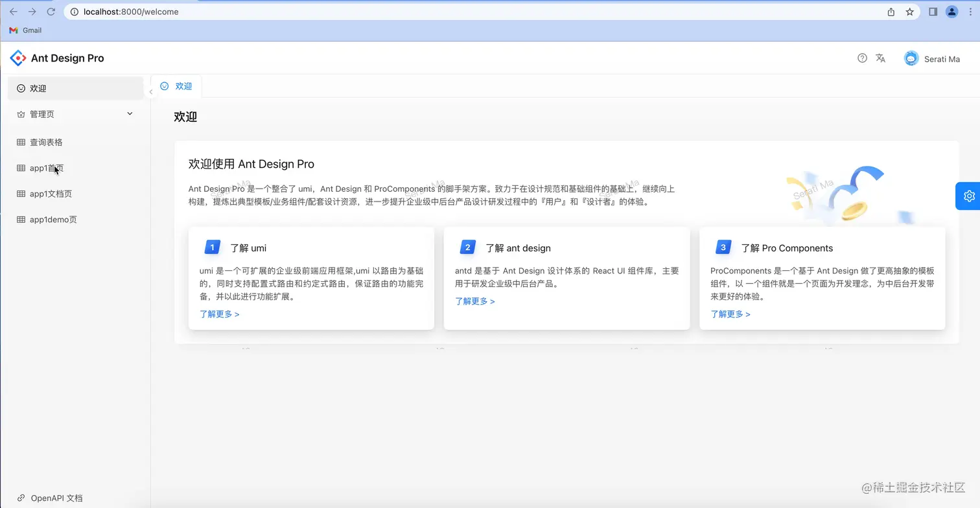Select 欢迎 in the sidebar menu
980x508 pixels.
tap(75, 88)
